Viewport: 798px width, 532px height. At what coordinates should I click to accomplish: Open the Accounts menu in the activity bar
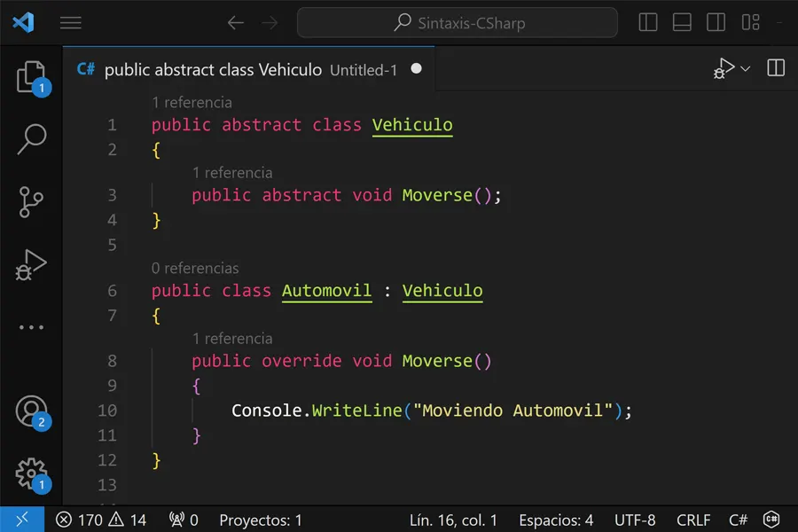(x=31, y=410)
